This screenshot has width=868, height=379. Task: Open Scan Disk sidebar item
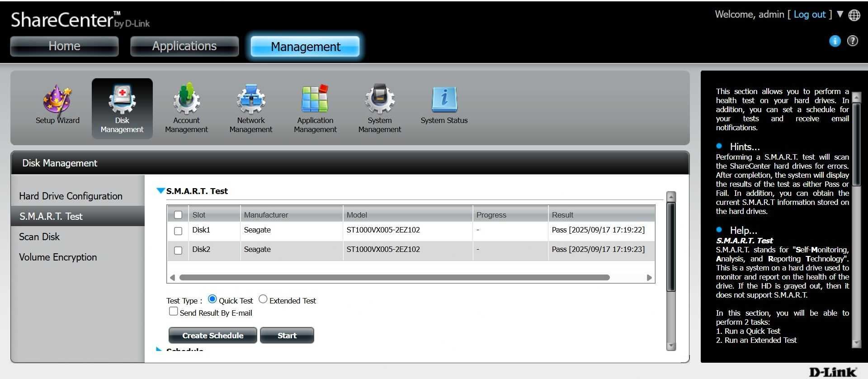coord(39,237)
